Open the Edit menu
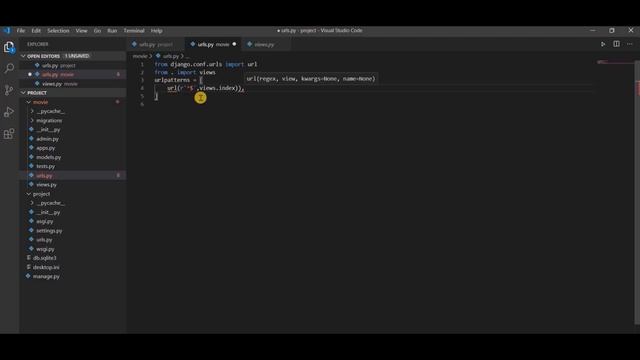Viewport: 640px width, 360px height. (36, 31)
